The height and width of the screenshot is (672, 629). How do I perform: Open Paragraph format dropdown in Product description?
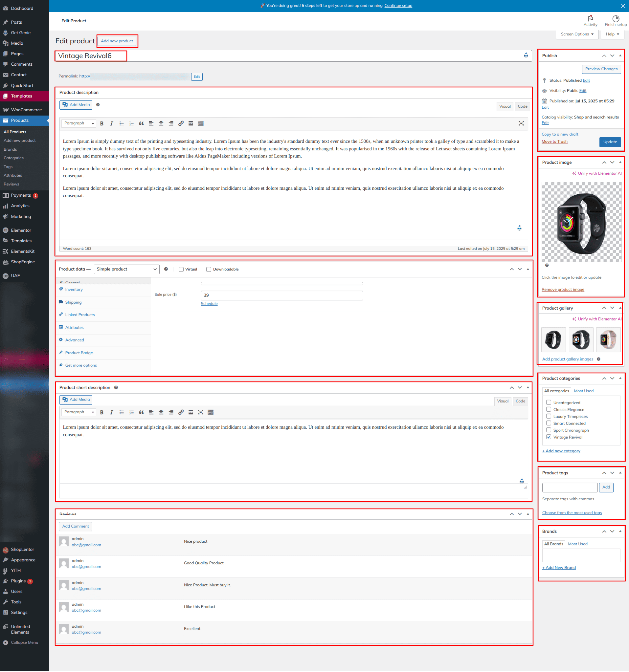79,123
